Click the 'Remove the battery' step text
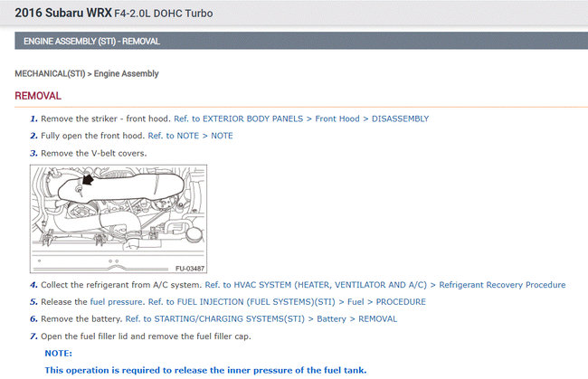The image size is (588, 379). pyautogui.click(x=81, y=318)
